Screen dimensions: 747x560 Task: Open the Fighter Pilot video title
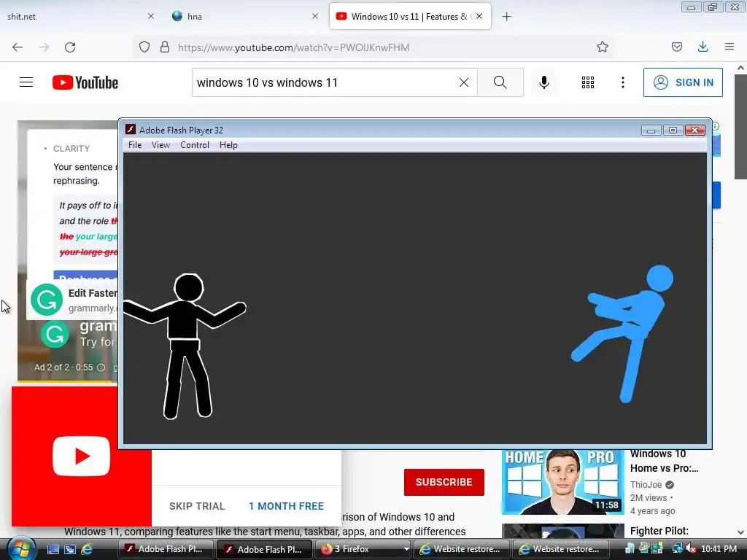point(659,531)
